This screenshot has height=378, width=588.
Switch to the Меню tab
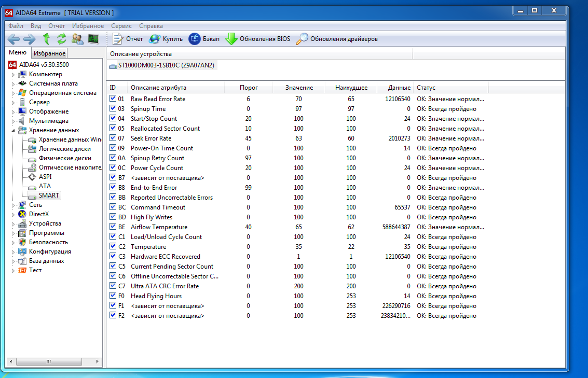(x=18, y=52)
